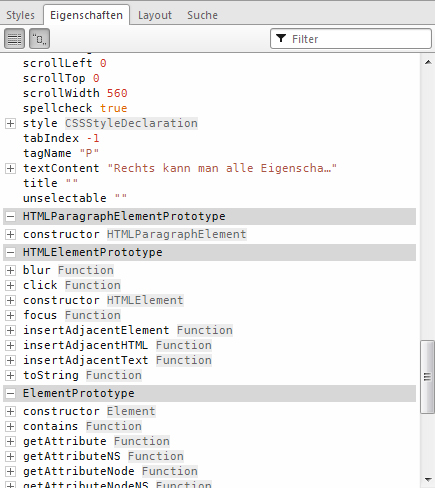Image resolution: width=435 pixels, height=488 pixels.
Task: Expand the getAttribute Function entry
Action: tap(10, 441)
